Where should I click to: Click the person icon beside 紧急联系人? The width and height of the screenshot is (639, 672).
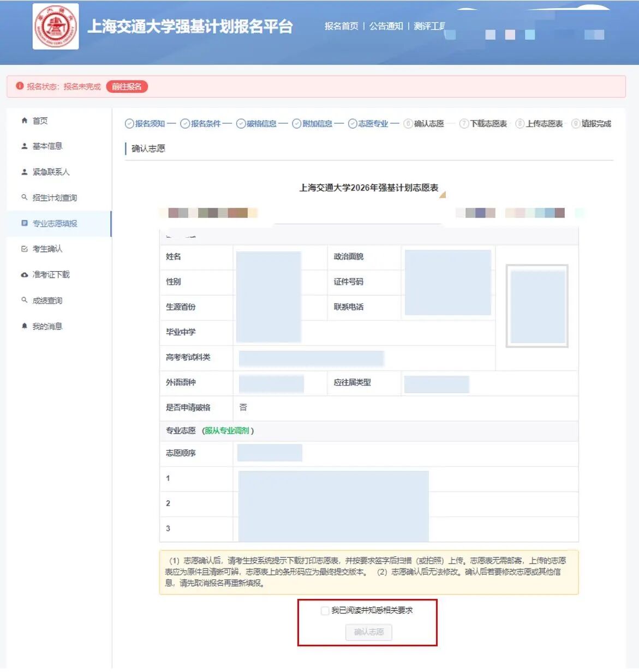pyautogui.click(x=24, y=172)
